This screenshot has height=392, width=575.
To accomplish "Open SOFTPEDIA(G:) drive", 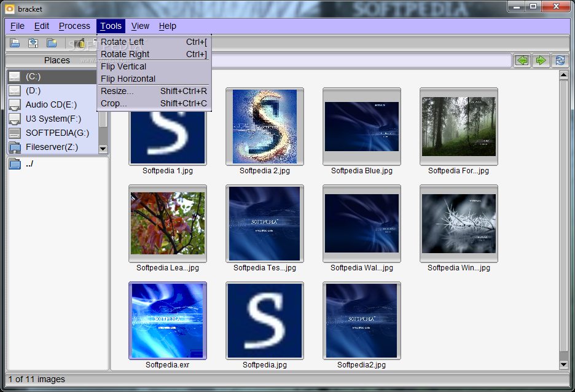I will 52,133.
